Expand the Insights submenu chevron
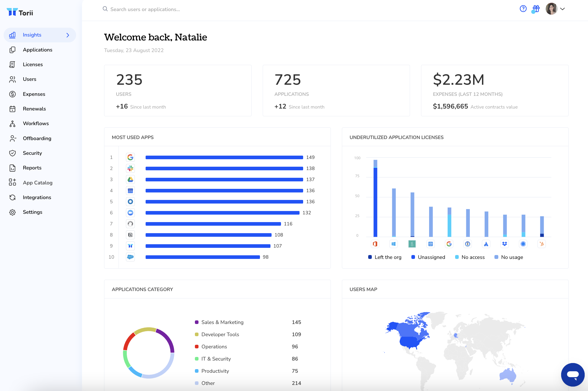Image resolution: width=588 pixels, height=391 pixels. (68, 35)
